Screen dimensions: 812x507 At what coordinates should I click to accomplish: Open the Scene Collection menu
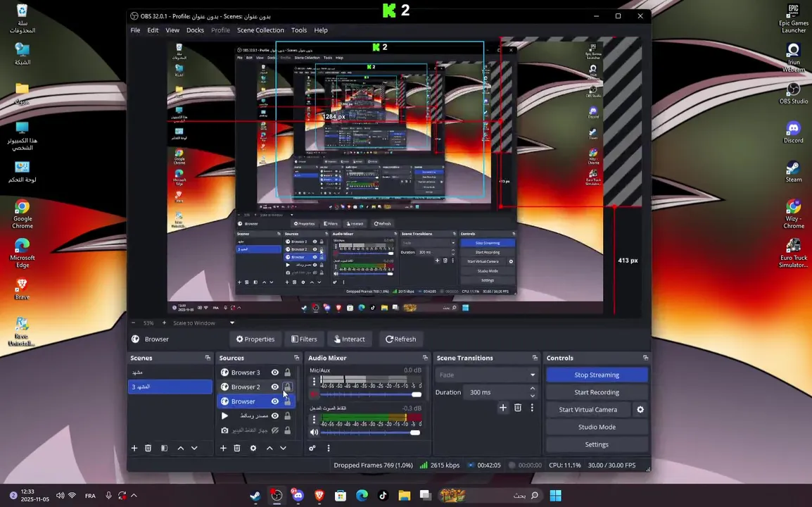[x=260, y=30]
